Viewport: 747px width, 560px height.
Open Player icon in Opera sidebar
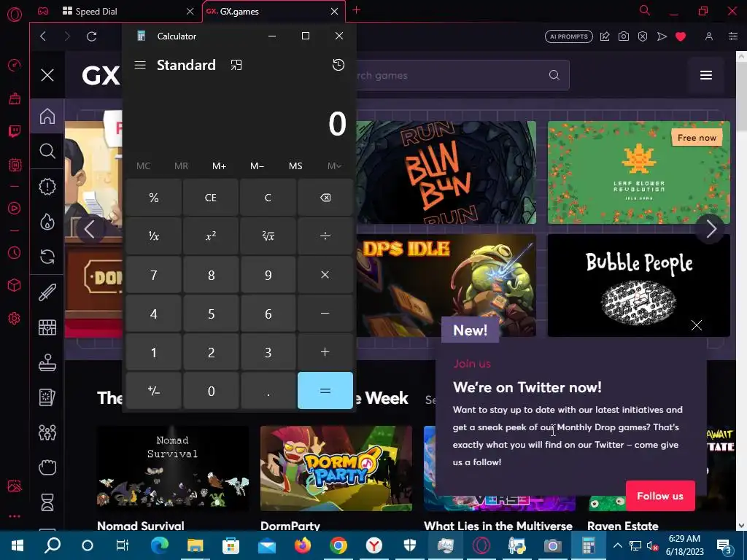pyautogui.click(x=15, y=208)
